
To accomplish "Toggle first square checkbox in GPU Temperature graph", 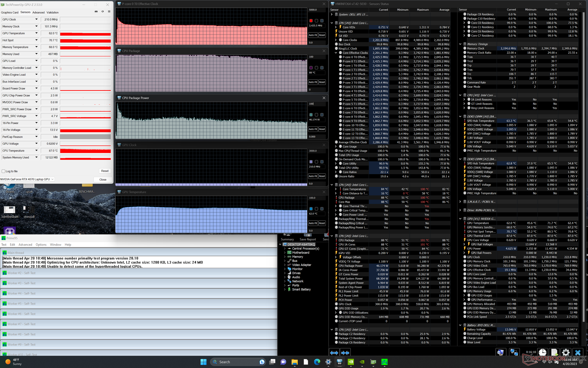I will (x=311, y=209).
